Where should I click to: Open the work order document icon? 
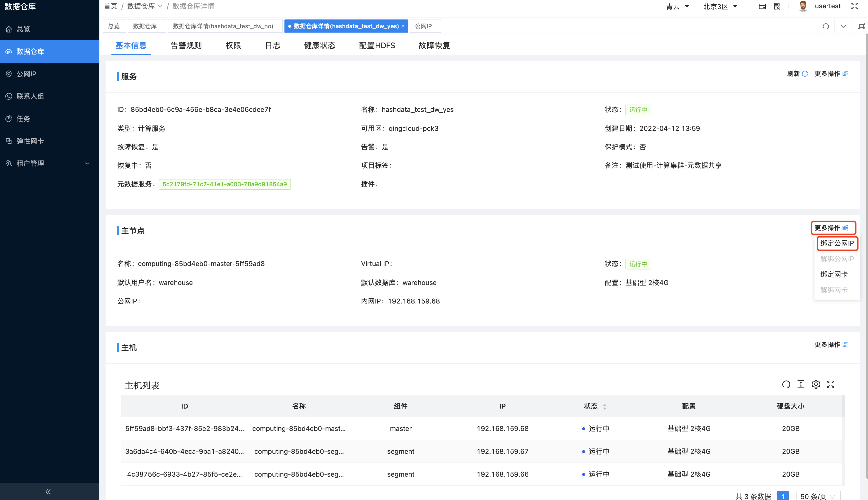tap(777, 6)
